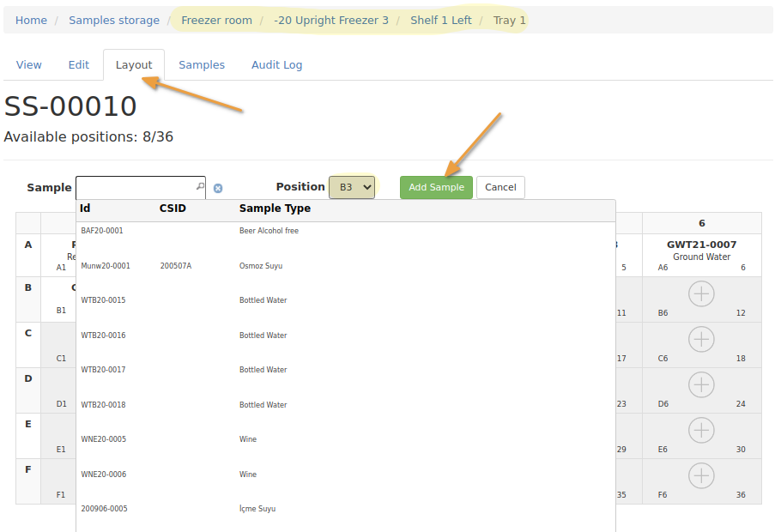Open the Samples tab
The image size is (775, 532).
point(202,64)
